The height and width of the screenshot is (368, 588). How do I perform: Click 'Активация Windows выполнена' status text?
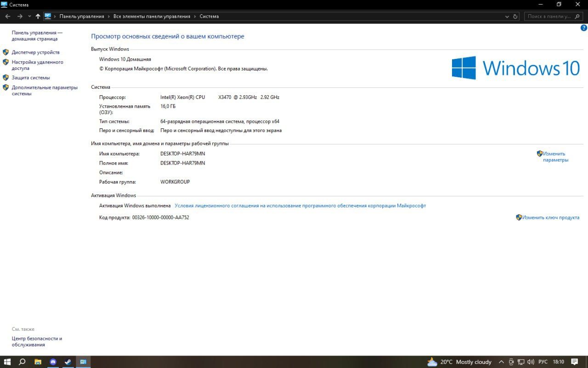[135, 206]
